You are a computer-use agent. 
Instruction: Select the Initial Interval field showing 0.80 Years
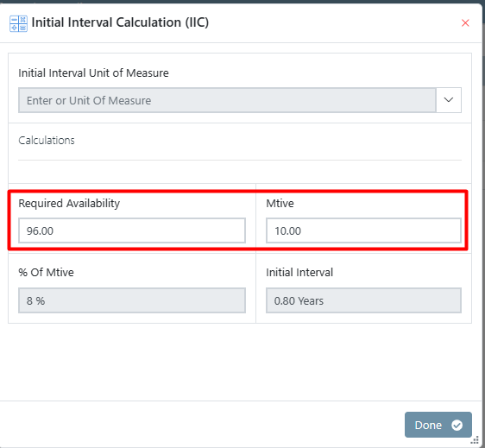coord(363,300)
